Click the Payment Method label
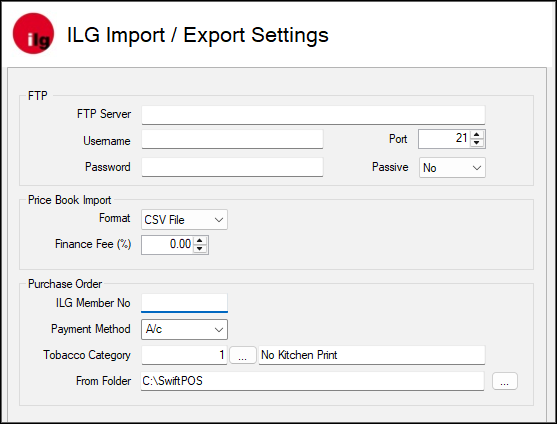 91,329
